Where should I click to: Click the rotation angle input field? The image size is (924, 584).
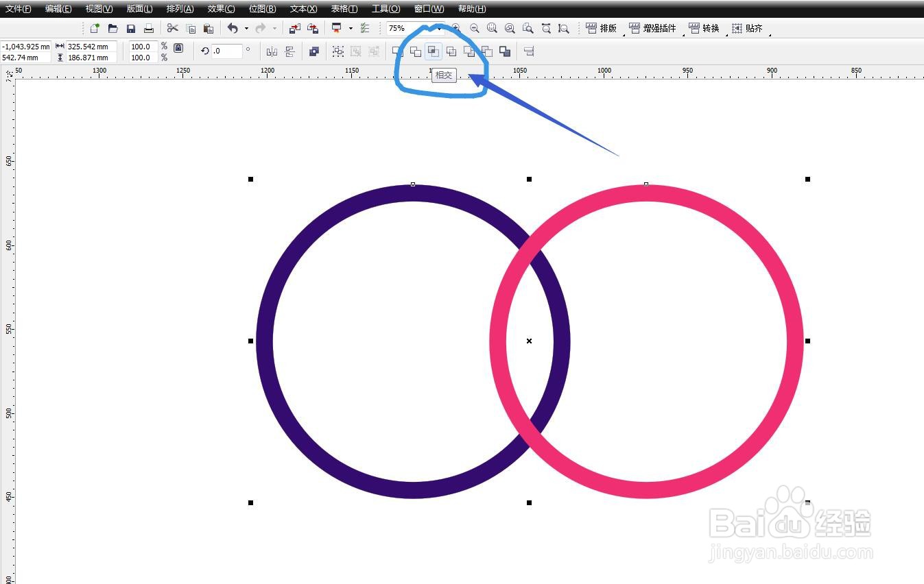pos(226,51)
